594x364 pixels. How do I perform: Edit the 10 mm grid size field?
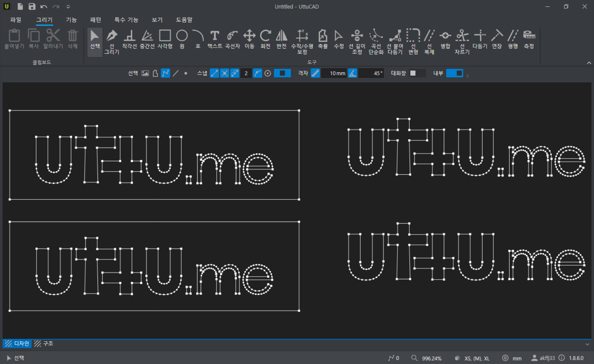334,73
